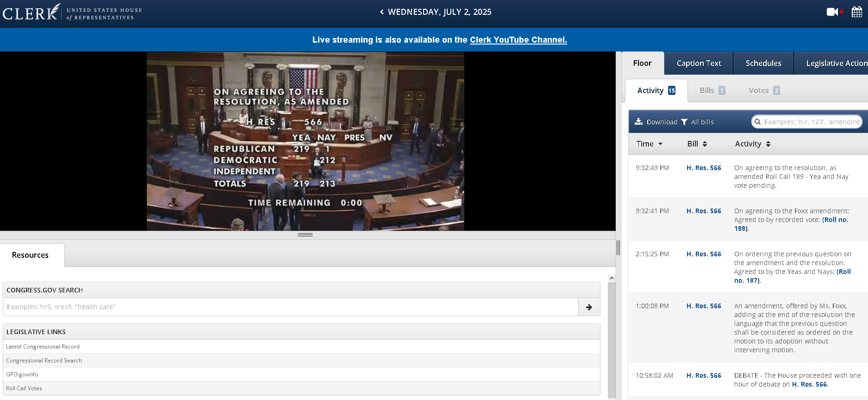Select the Activity sub-tab
The width and height of the screenshot is (868, 400).
pos(656,90)
